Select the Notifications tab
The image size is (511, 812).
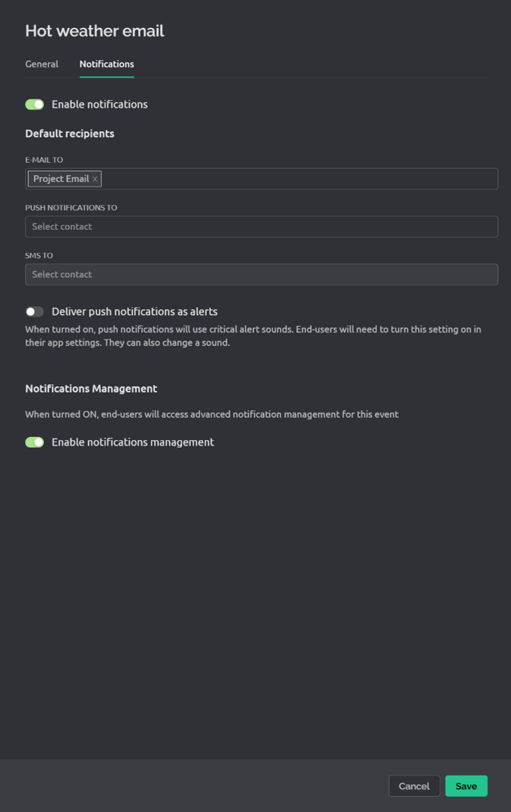pyautogui.click(x=106, y=64)
